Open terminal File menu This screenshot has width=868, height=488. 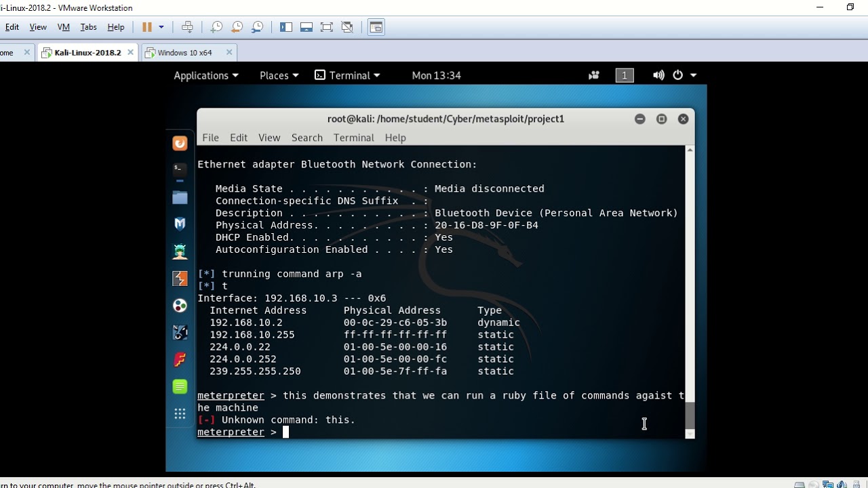click(x=210, y=138)
